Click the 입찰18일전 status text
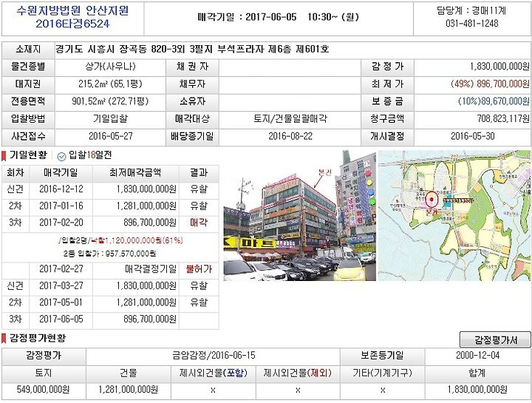 [x=90, y=155]
